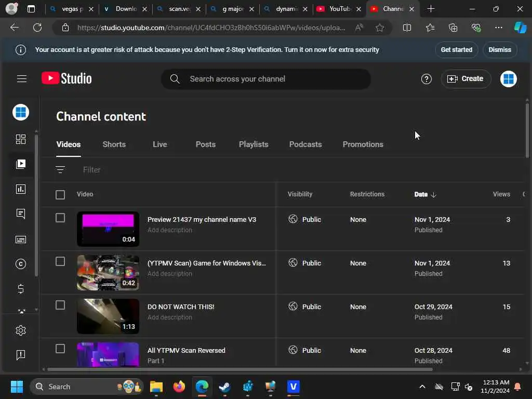Go back with the browser arrow
This screenshot has width=532, height=399.
coord(14,28)
